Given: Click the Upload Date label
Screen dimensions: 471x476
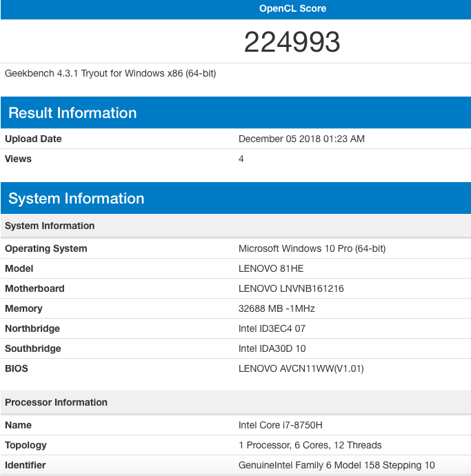Looking at the screenshot, I should pyautogui.click(x=33, y=139).
